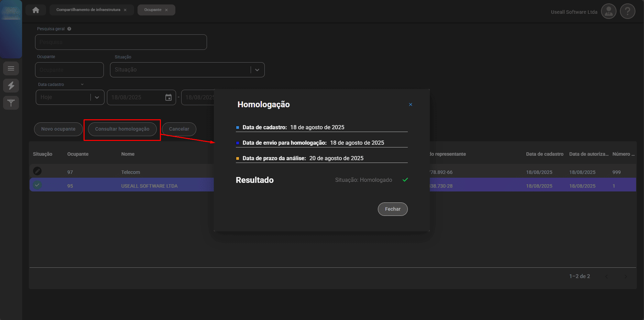Expand the Situação dropdown
This screenshot has height=320, width=644.
tap(257, 70)
